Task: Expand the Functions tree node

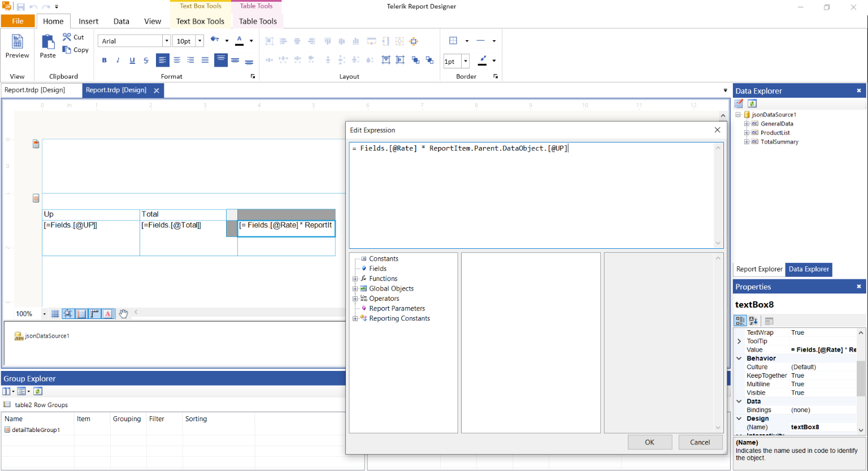Action: coord(355,279)
